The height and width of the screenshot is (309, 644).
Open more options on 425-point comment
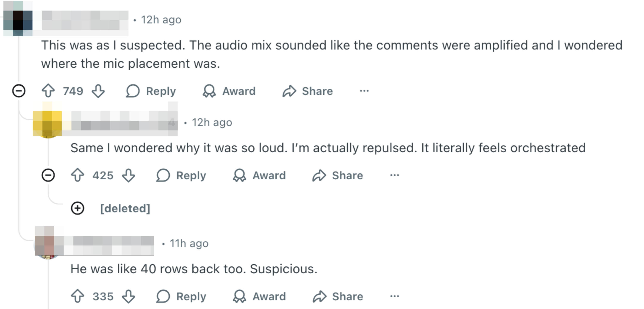tap(394, 175)
